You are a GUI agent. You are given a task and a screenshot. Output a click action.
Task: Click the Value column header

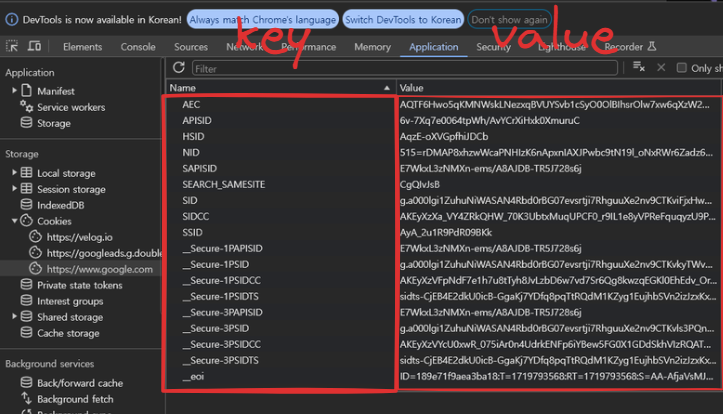click(x=559, y=88)
